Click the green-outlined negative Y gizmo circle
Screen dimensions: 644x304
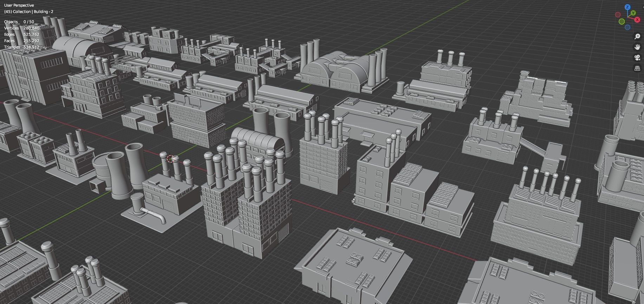click(x=622, y=22)
